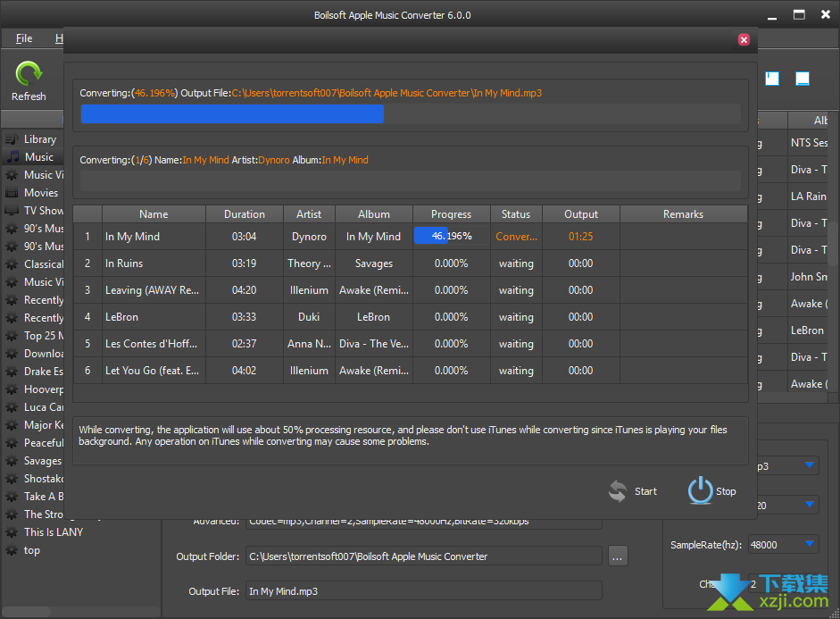The width and height of the screenshot is (840, 619).
Task: Click the Status column header
Action: (516, 214)
